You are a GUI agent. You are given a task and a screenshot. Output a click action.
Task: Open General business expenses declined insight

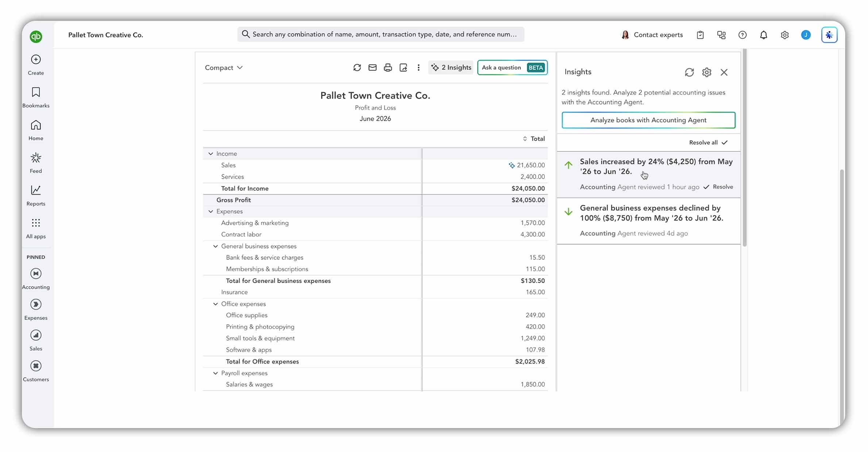pos(649,221)
